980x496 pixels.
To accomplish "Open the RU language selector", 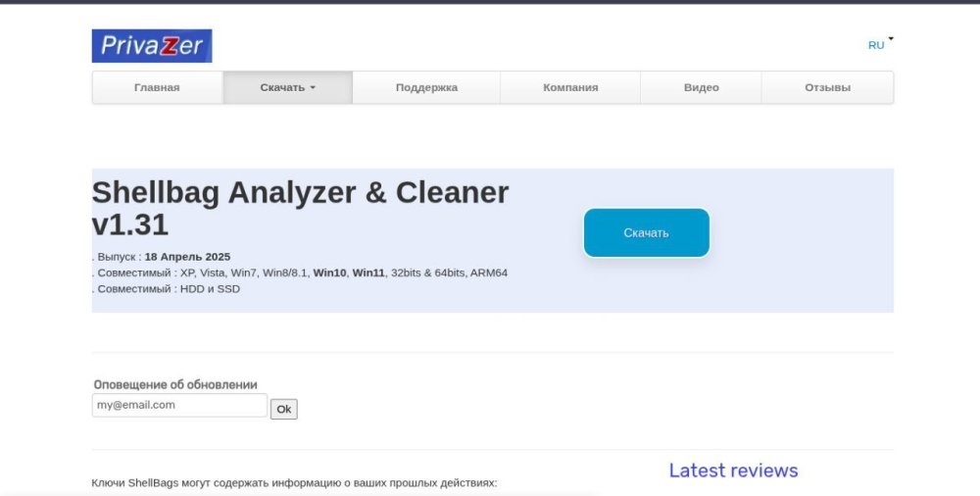I will click(x=880, y=44).
